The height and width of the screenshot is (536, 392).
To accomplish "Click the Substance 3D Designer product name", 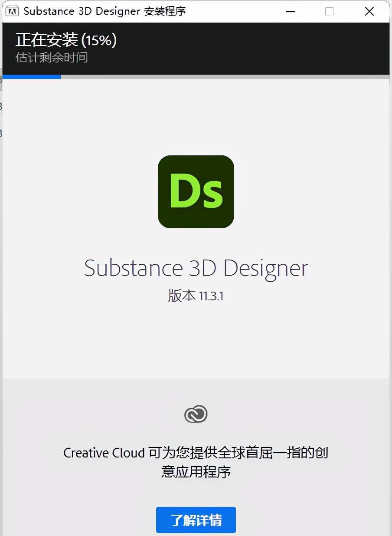I will (x=196, y=268).
